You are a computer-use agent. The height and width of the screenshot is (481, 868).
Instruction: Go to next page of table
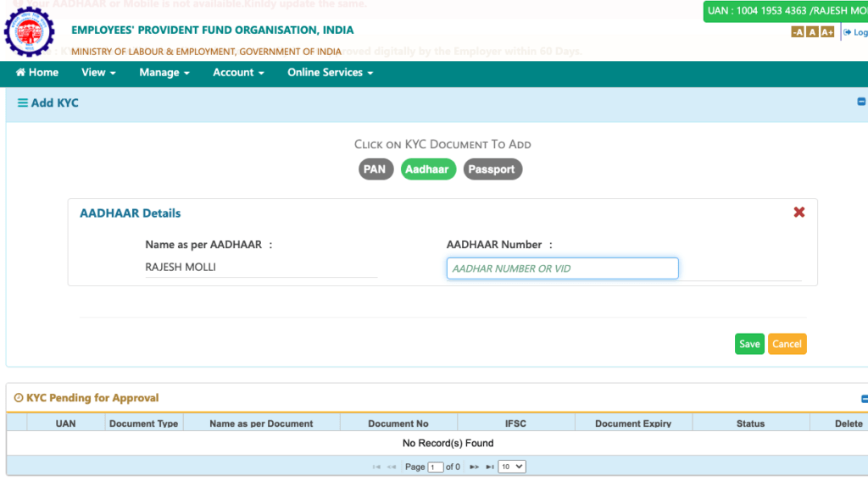(x=474, y=467)
